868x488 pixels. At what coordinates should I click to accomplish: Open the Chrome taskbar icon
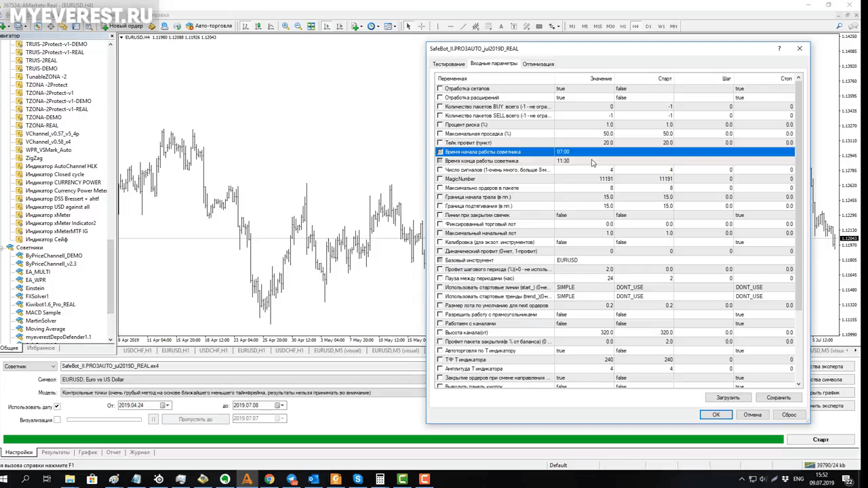(269, 479)
